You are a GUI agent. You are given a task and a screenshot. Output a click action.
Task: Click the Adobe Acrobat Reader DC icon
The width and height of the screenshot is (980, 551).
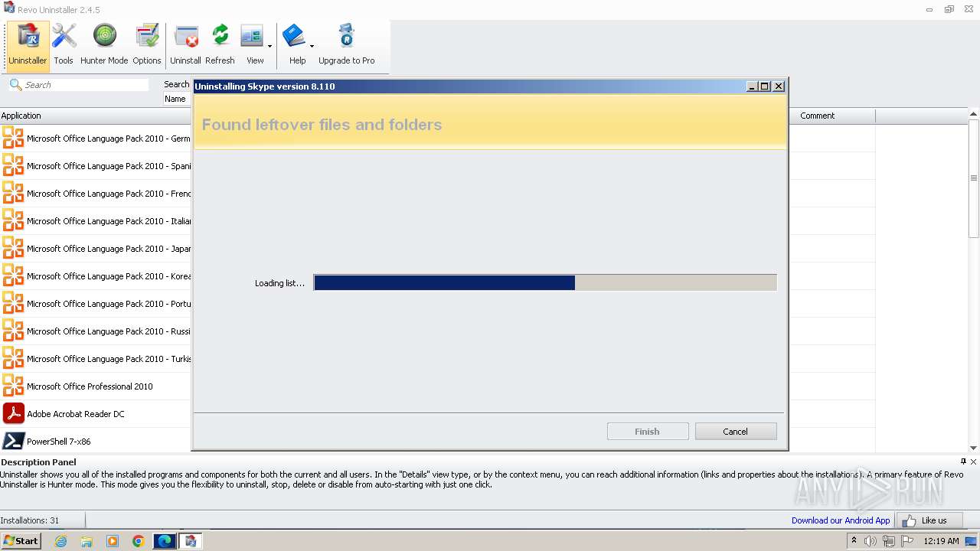[x=13, y=414]
